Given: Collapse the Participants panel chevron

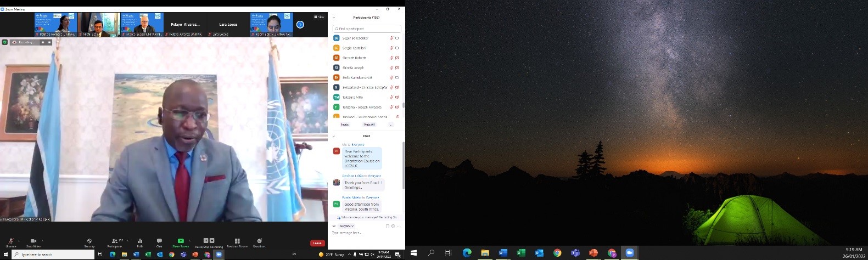Looking at the screenshot, I should pyautogui.click(x=334, y=18).
